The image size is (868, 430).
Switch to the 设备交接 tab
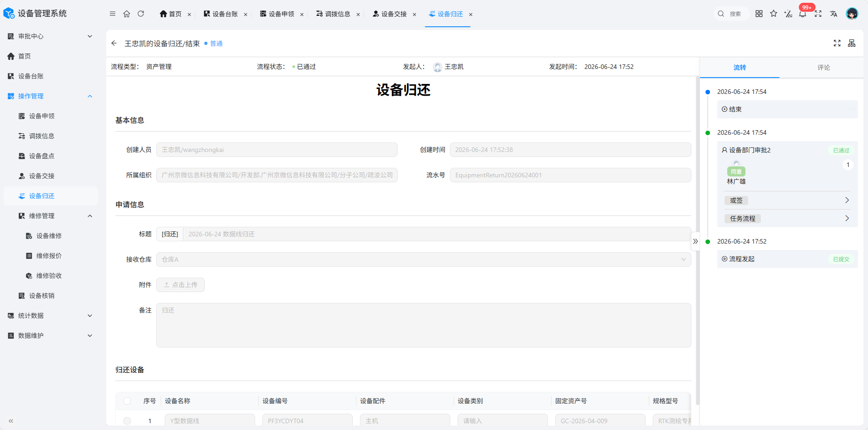390,14
